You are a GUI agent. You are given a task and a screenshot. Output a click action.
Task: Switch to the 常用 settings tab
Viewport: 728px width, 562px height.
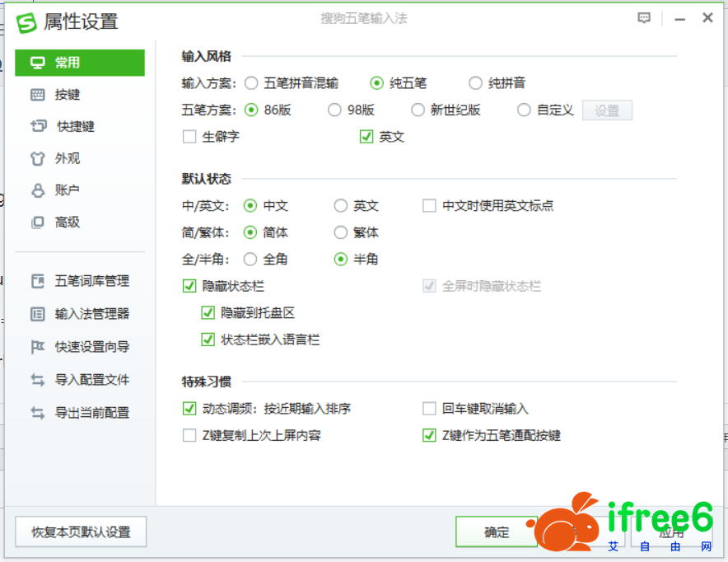click(79, 63)
